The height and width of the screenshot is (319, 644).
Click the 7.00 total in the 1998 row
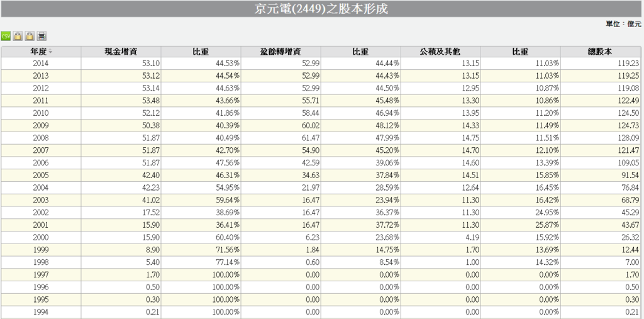click(633, 262)
